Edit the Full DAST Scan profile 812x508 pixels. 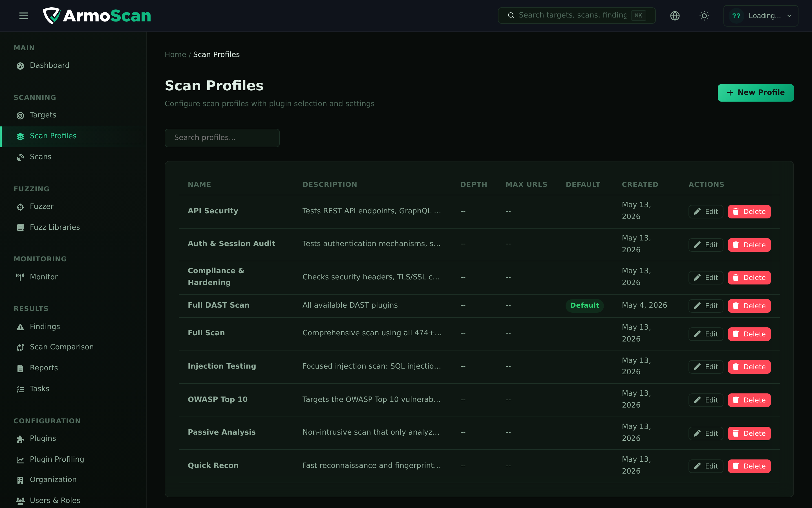(x=706, y=306)
